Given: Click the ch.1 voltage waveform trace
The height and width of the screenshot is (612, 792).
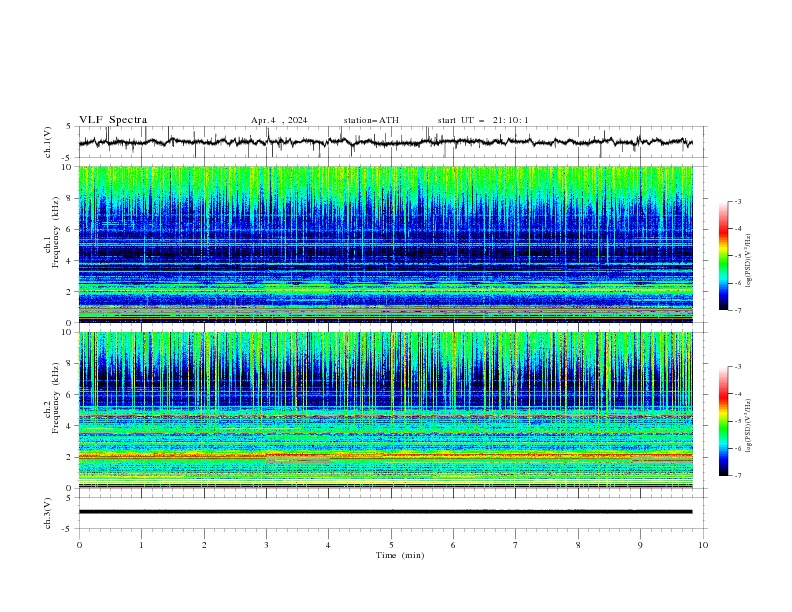Looking at the screenshot, I should (x=385, y=142).
